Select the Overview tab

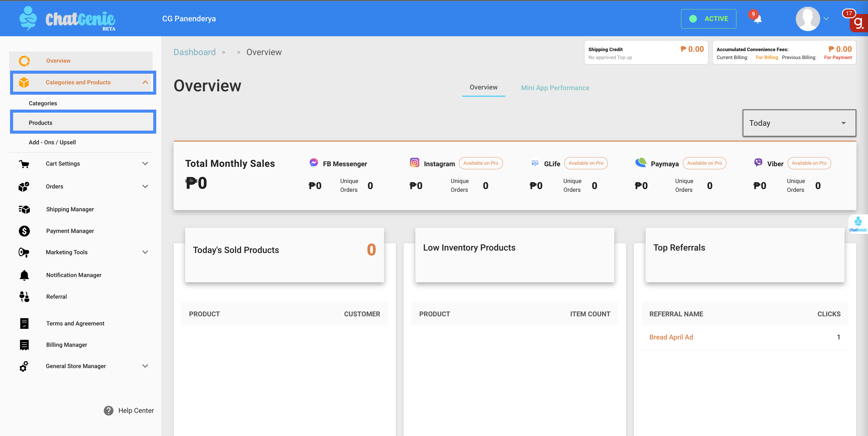tap(484, 87)
